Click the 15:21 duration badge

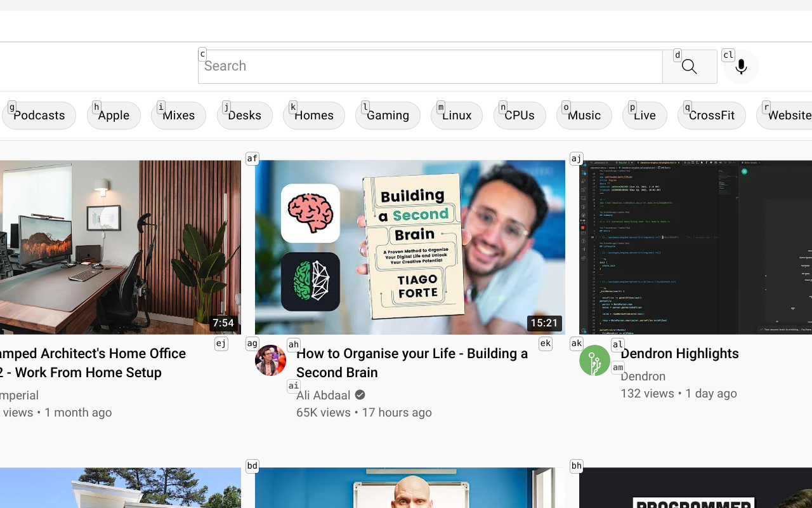(x=544, y=323)
